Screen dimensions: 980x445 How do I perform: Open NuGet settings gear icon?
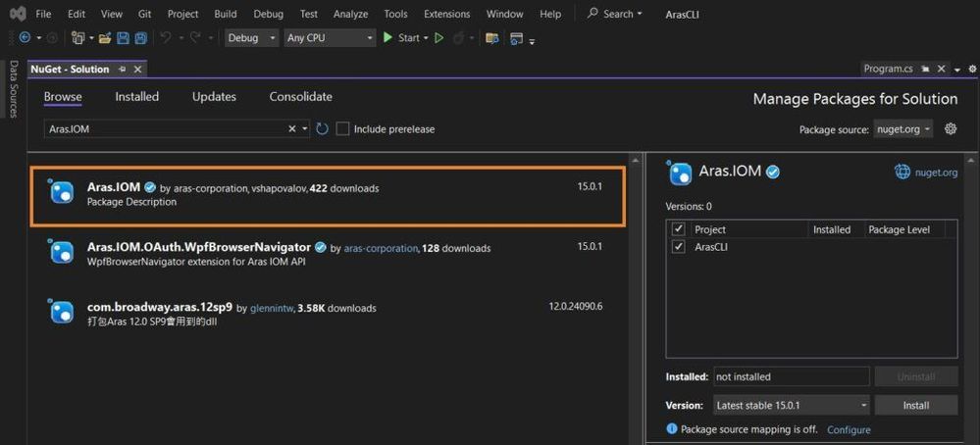[x=950, y=128]
